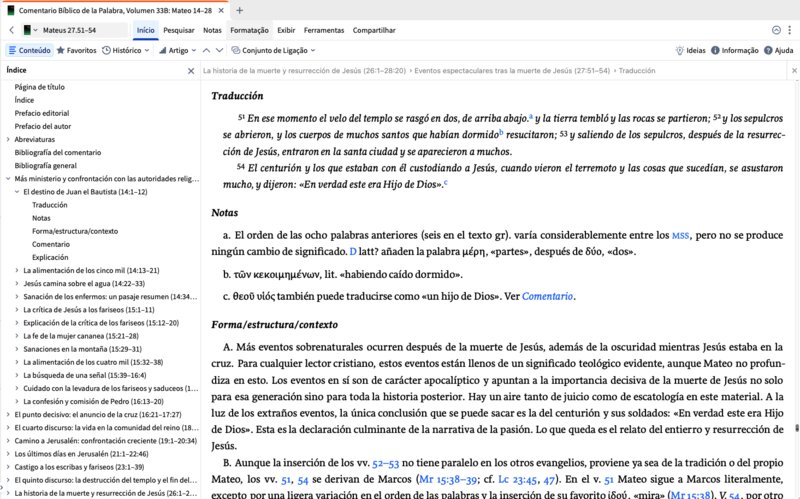Select Bibliografía del comentario in the index
This screenshot has height=499, width=800.
(x=58, y=152)
